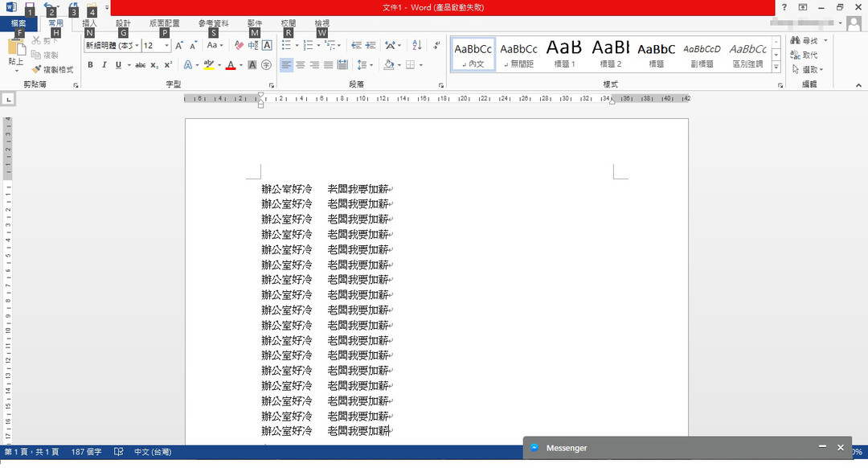Image resolution: width=868 pixels, height=468 pixels.
Task: Shrink font size icon
Action: click(x=193, y=45)
